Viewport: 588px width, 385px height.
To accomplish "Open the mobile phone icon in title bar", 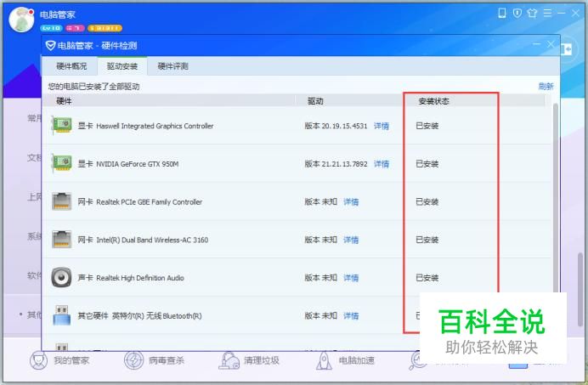I will 501,13.
